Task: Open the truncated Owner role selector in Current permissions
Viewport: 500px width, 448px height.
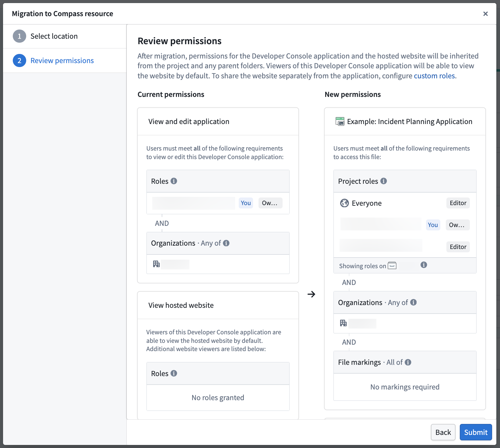Action: tap(270, 203)
